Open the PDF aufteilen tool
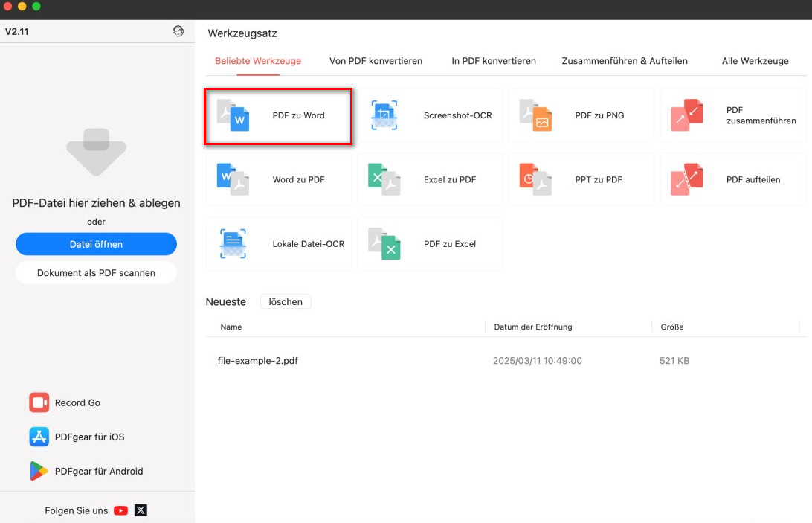Viewport: 812px width, 523px height. 732,179
